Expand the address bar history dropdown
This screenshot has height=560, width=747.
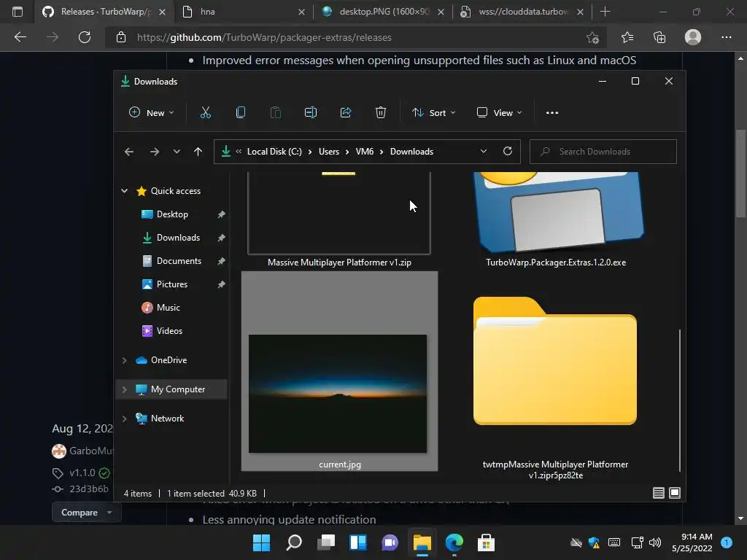pos(484,152)
